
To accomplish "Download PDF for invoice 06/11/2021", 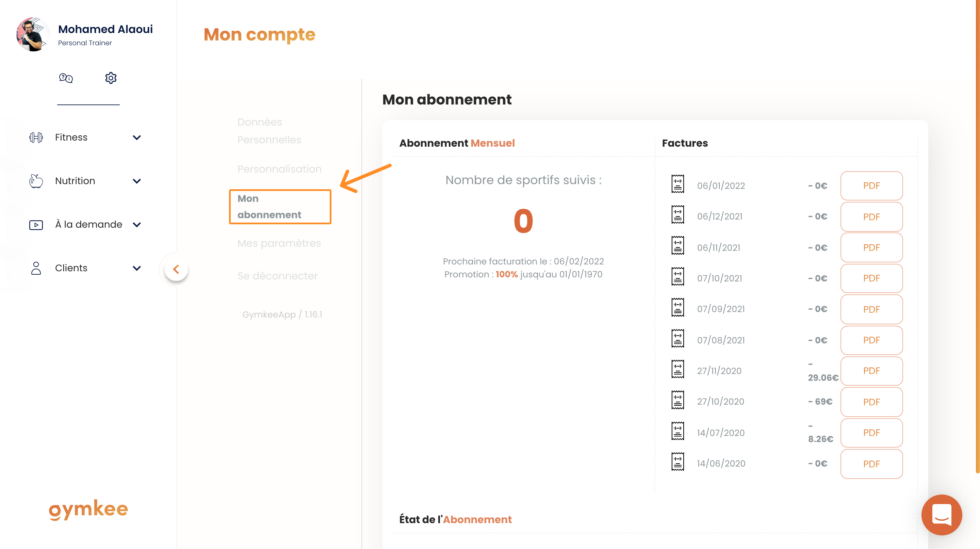I will [871, 248].
